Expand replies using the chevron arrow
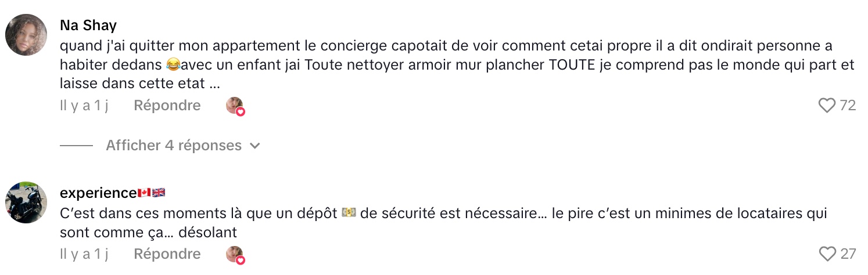 pyautogui.click(x=254, y=146)
